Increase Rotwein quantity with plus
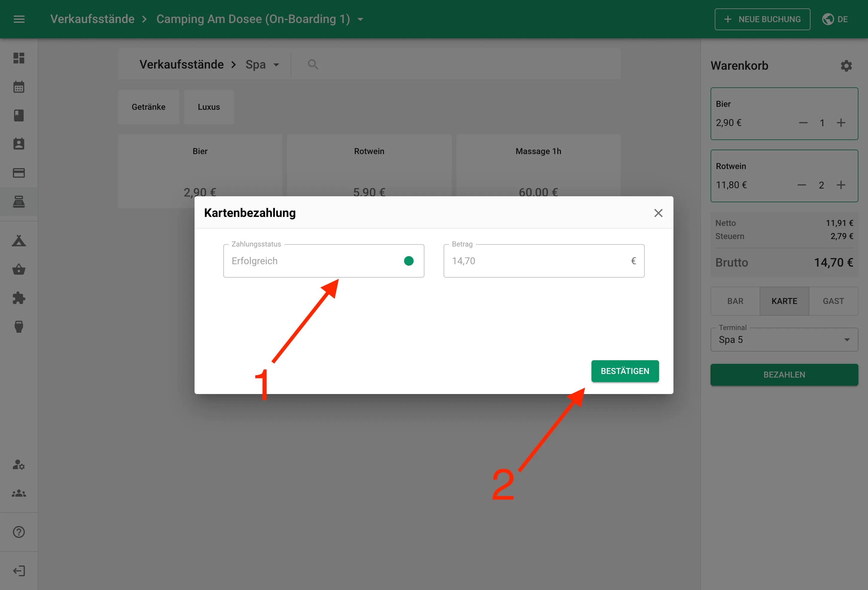The height and width of the screenshot is (590, 868). pos(841,185)
